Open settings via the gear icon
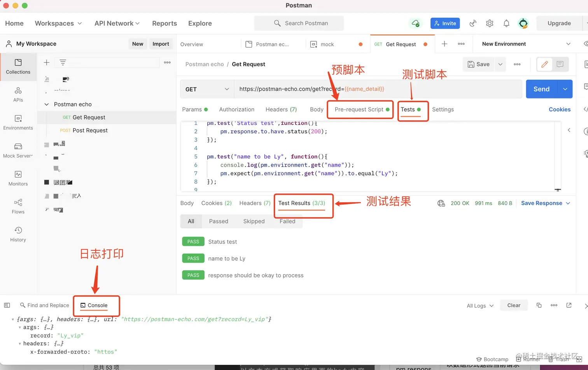Screen dimensions: 588x370 pyautogui.click(x=490, y=23)
